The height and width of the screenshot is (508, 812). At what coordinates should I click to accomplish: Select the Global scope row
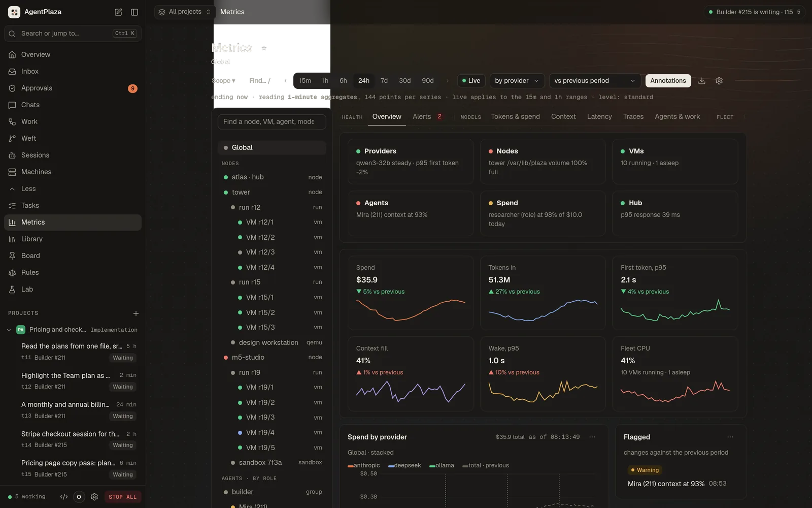[x=272, y=147]
